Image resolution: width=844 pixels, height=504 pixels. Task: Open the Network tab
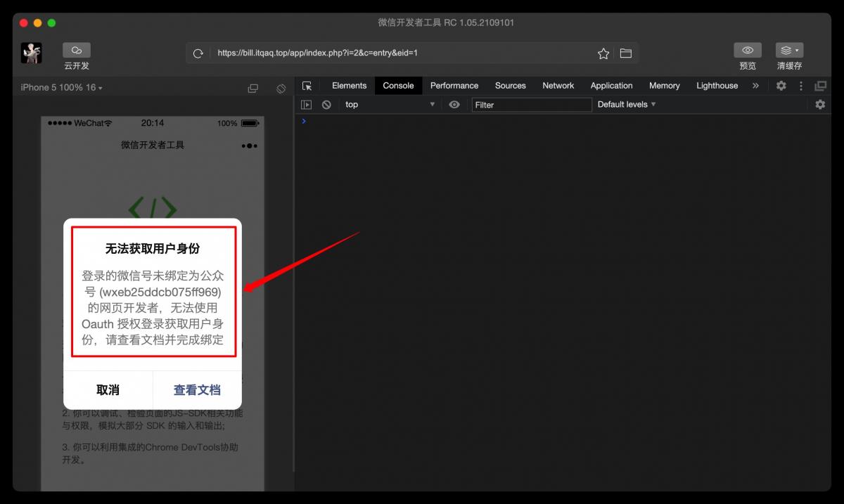pos(558,86)
